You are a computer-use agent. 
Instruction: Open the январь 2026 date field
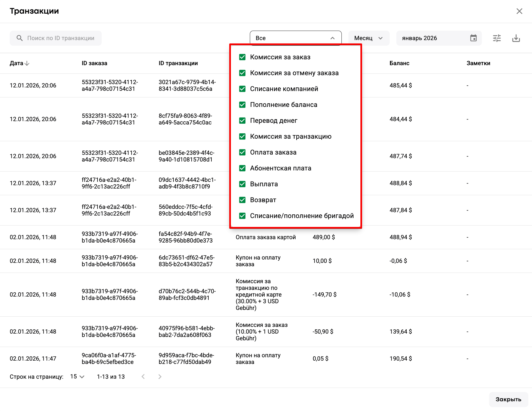(x=439, y=38)
